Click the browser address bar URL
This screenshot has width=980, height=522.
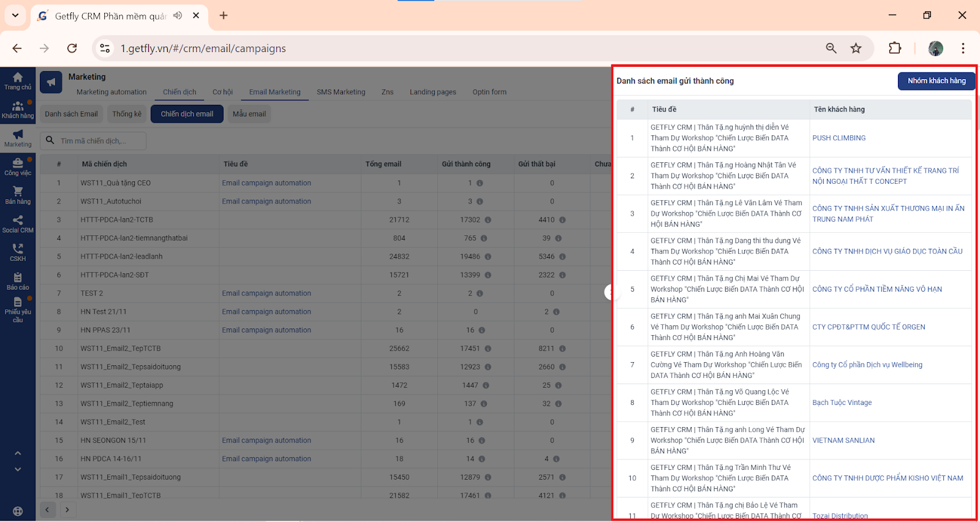tap(203, 48)
